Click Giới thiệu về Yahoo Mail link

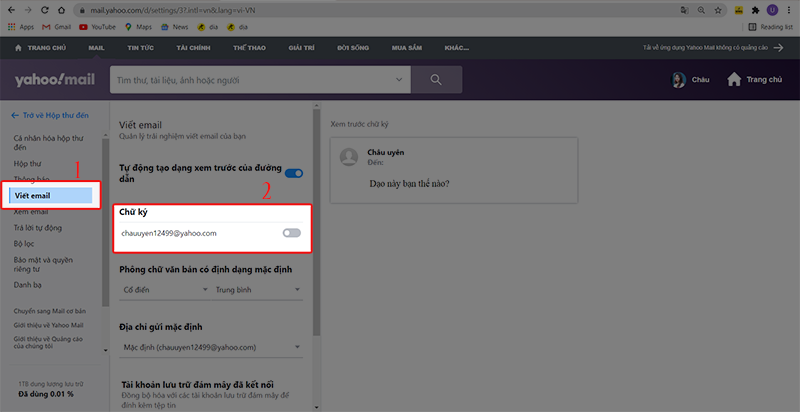pos(48,325)
